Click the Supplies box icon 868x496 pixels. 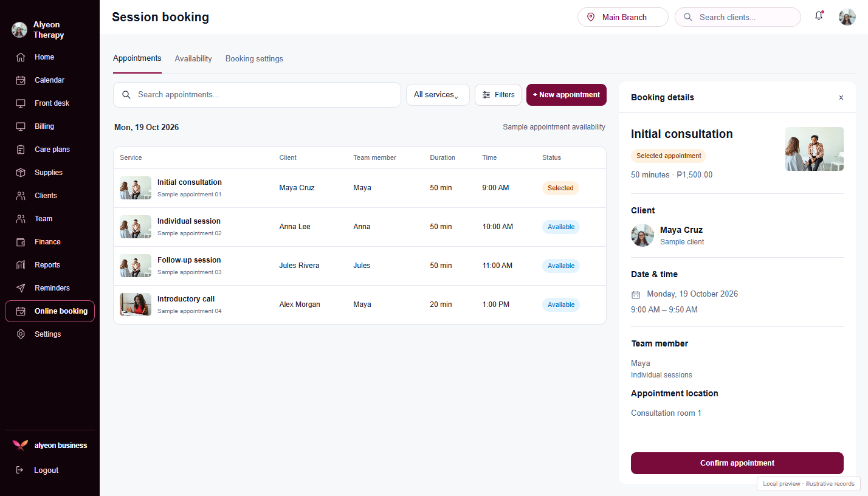[21, 173]
